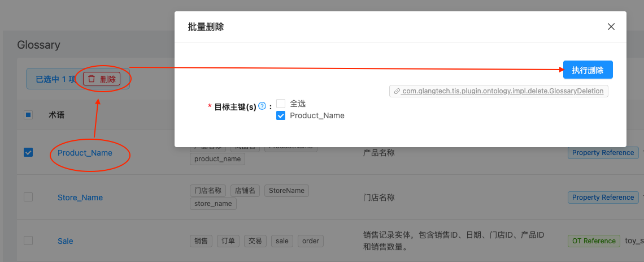
Task: Click the sale alias tag
Action: point(282,241)
